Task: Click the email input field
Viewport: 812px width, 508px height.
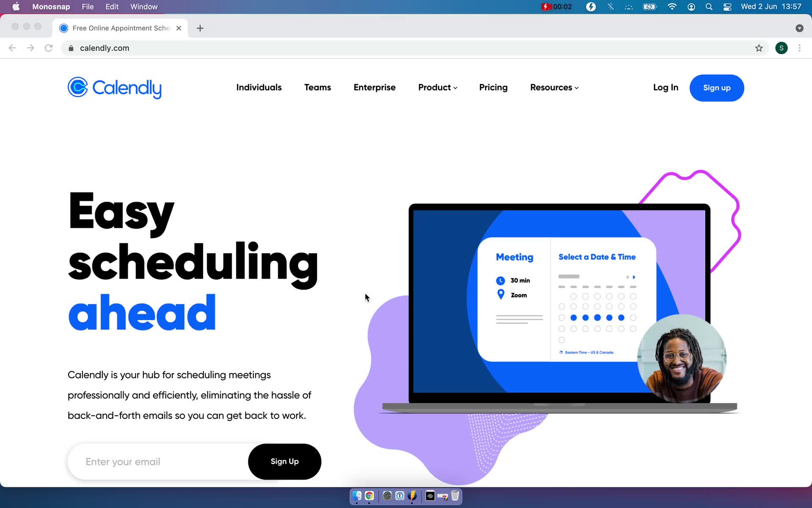Action: (162, 461)
